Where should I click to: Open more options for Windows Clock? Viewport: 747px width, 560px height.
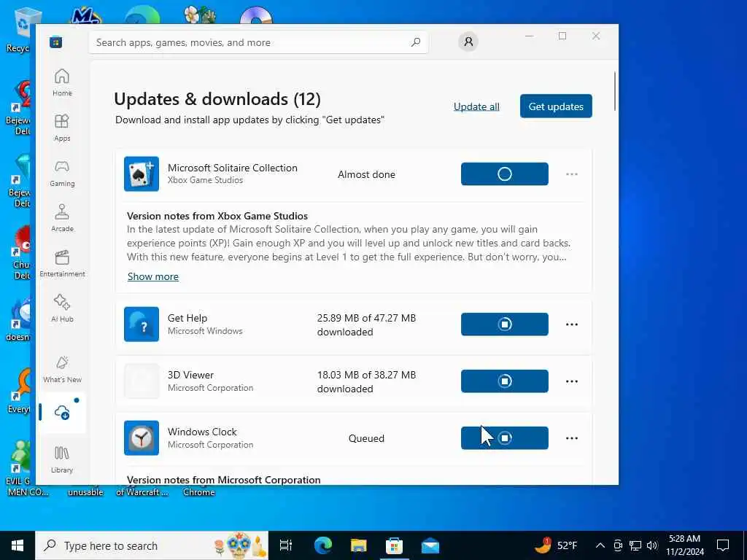tap(572, 438)
